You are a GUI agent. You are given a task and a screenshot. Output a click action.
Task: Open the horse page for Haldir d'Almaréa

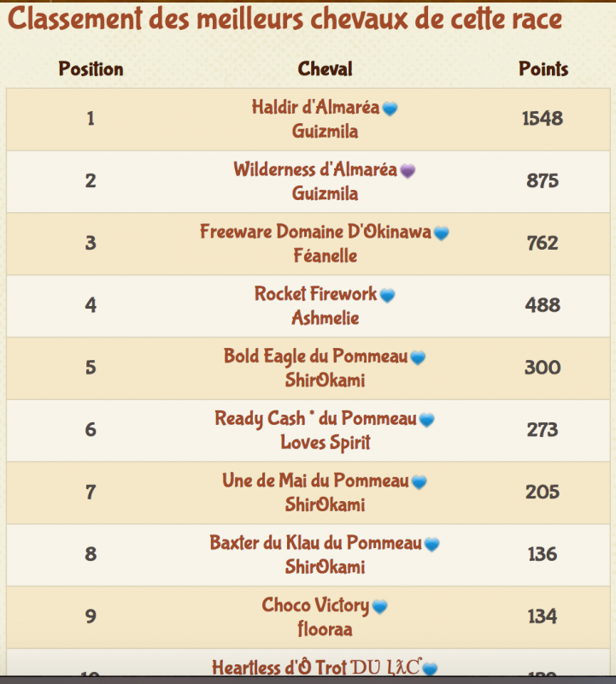click(x=315, y=108)
